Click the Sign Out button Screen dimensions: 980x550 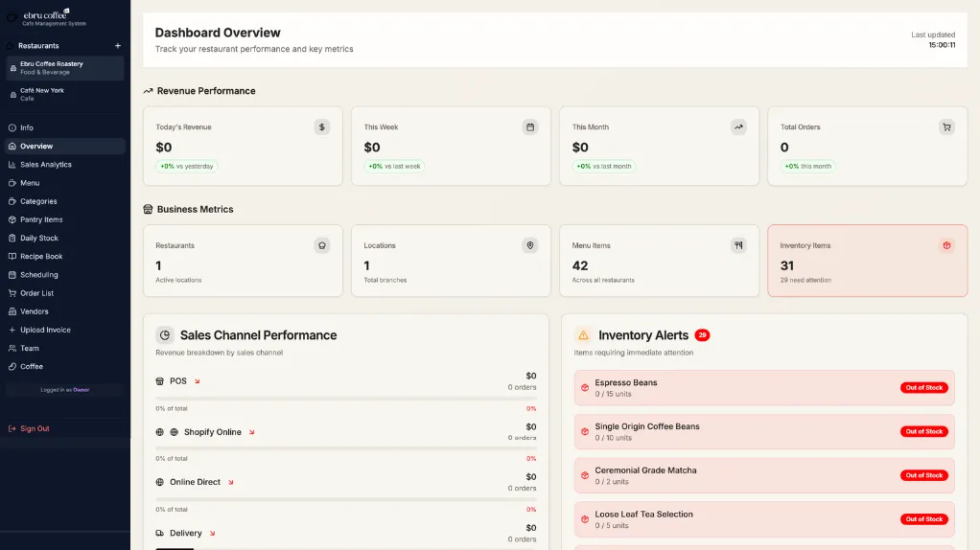pos(35,428)
